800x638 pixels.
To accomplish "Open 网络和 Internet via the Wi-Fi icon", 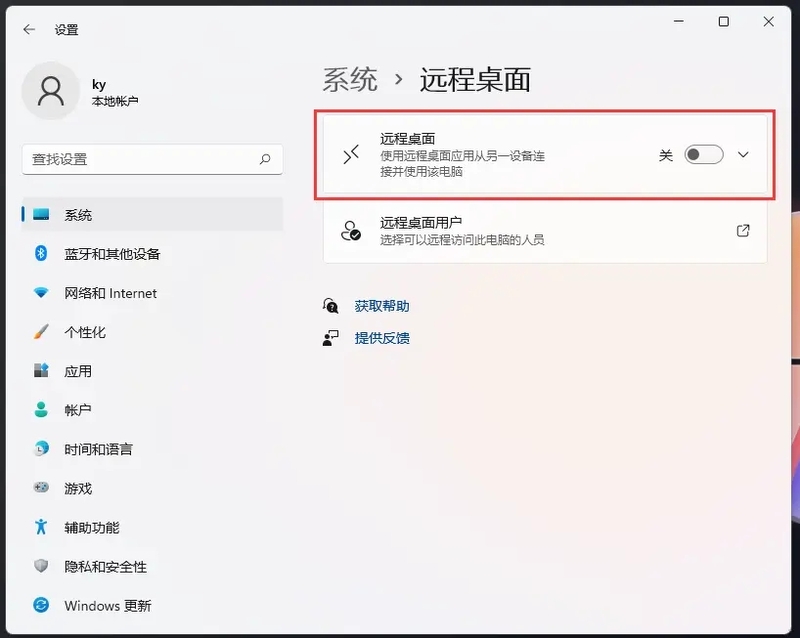I will 42,293.
